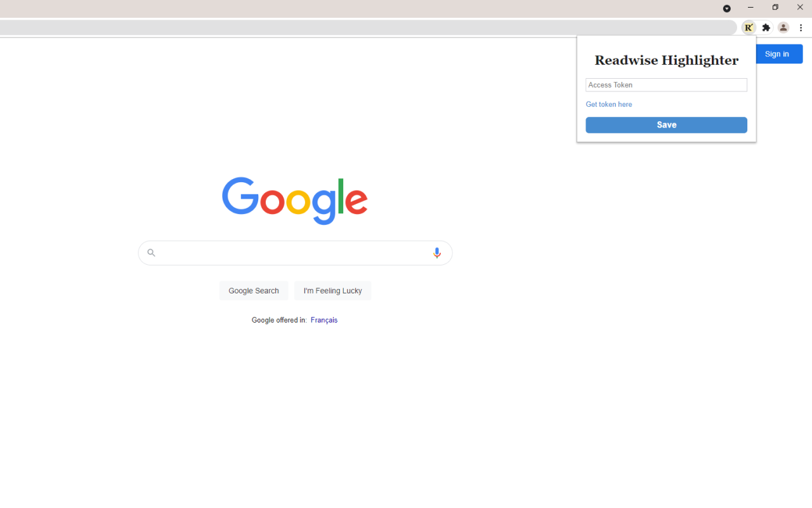Open the Chrome profile avatar
Image resolution: width=812 pixels, height=508 pixels.
coord(783,28)
